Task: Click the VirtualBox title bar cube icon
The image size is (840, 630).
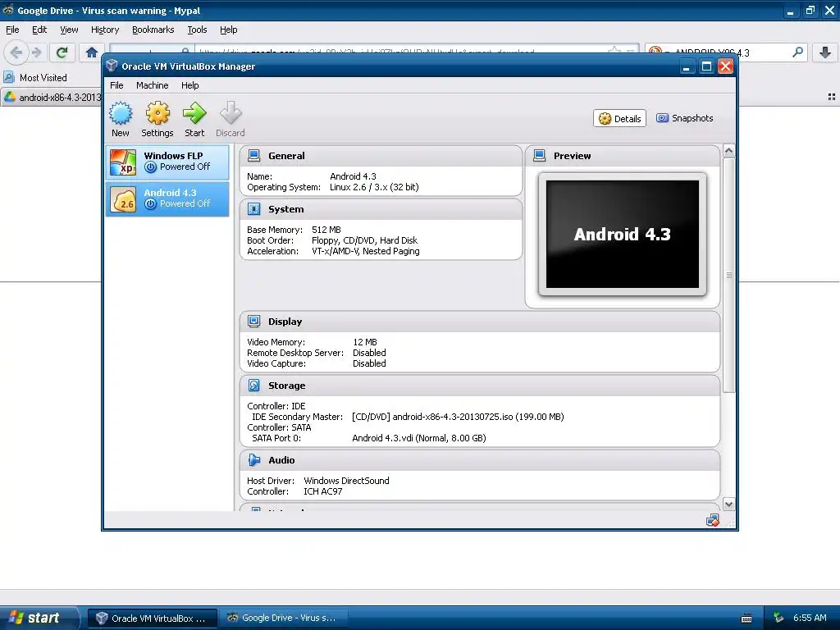Action: tap(112, 66)
